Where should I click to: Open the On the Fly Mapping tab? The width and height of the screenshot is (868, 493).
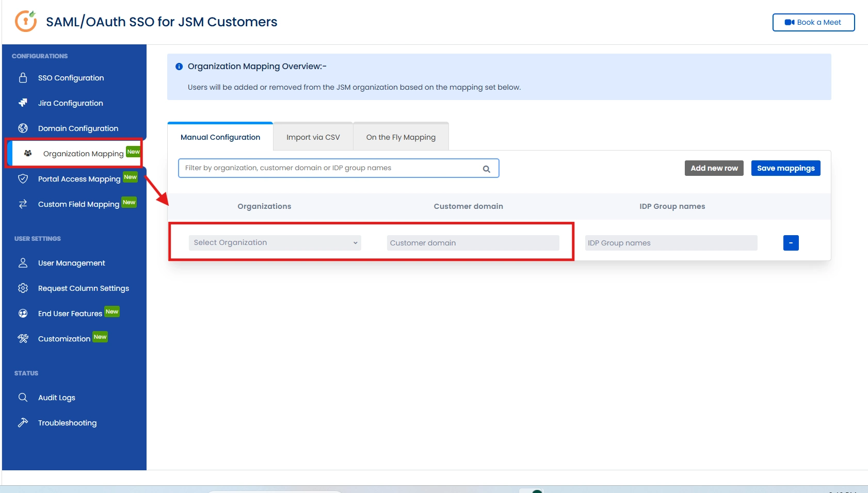(x=401, y=137)
